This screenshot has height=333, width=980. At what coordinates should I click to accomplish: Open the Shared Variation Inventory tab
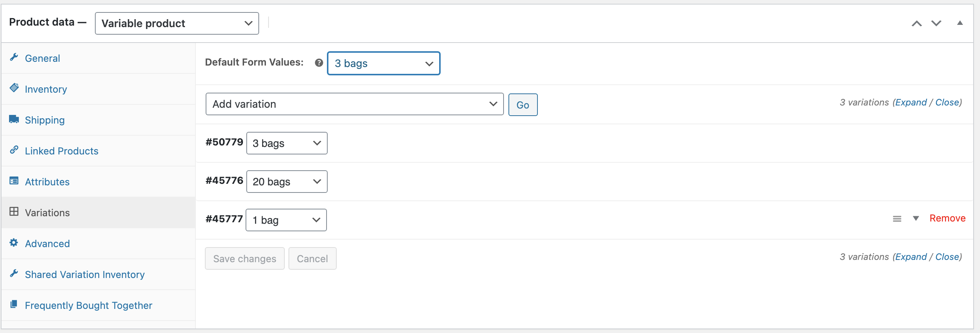(x=84, y=274)
